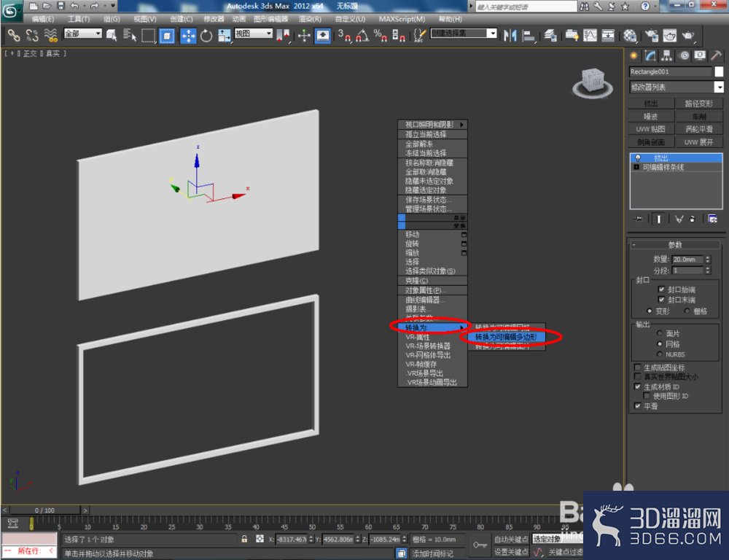The image size is (729, 560).
Task: Open the Material Editor icon
Action: (630, 35)
